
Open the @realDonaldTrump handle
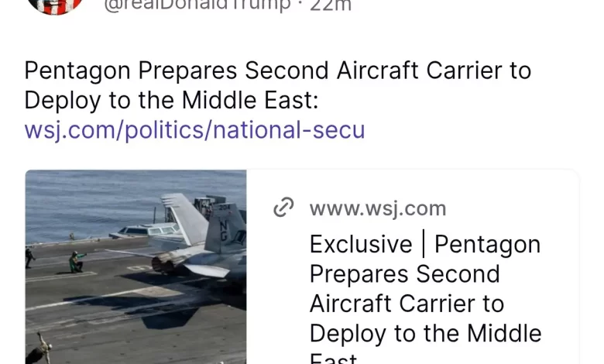[x=197, y=5]
